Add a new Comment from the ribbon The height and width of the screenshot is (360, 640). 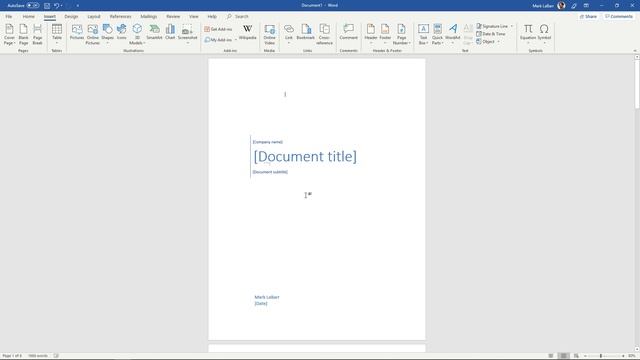click(349, 32)
